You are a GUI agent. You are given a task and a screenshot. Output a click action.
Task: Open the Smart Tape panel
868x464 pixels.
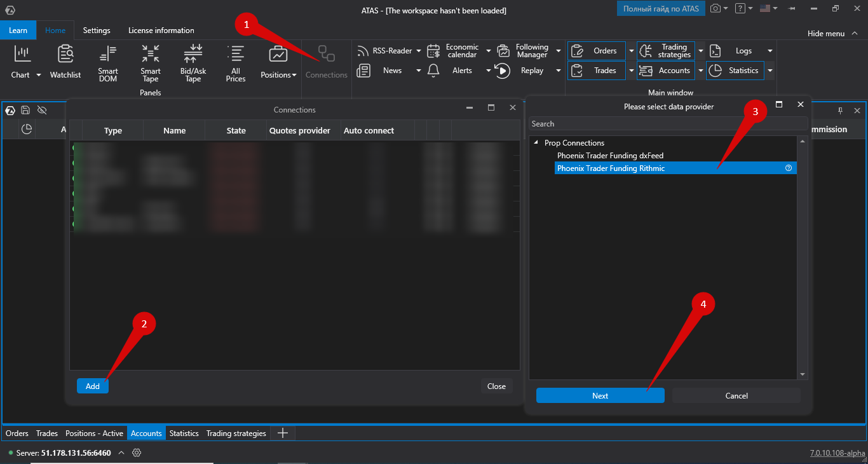tap(151, 64)
